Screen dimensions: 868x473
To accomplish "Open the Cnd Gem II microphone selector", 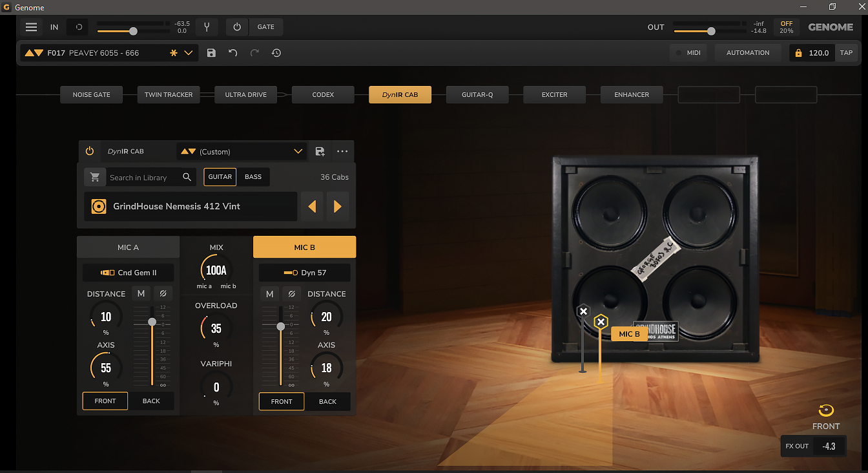I will (129, 273).
